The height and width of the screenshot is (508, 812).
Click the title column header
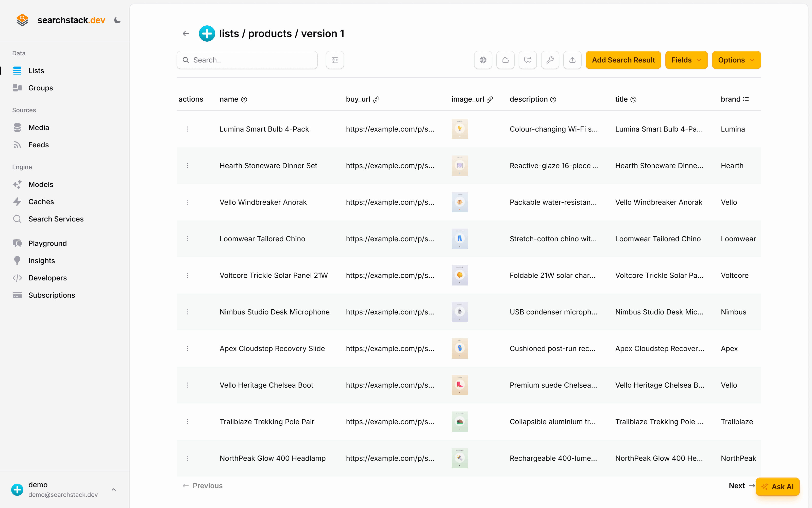[625, 99]
